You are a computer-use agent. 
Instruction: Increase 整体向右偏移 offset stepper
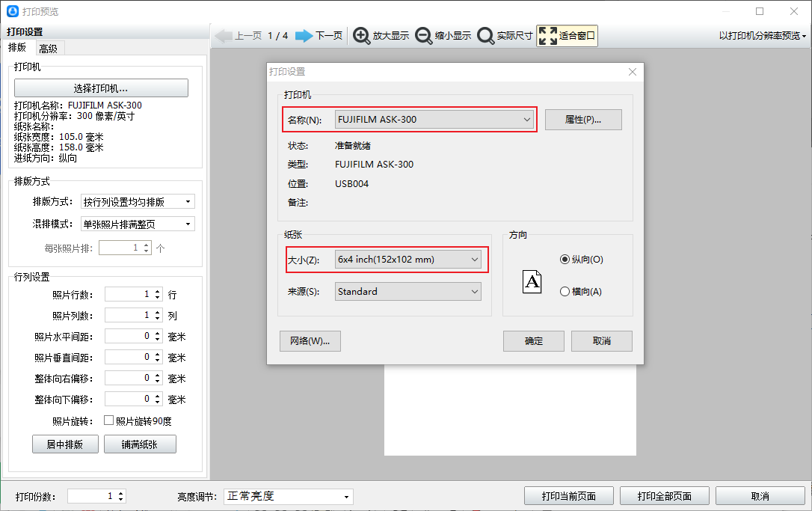point(158,376)
